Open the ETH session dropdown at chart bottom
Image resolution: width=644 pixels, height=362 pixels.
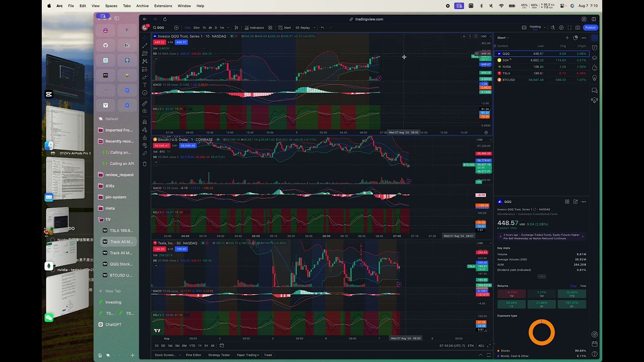tap(471, 345)
